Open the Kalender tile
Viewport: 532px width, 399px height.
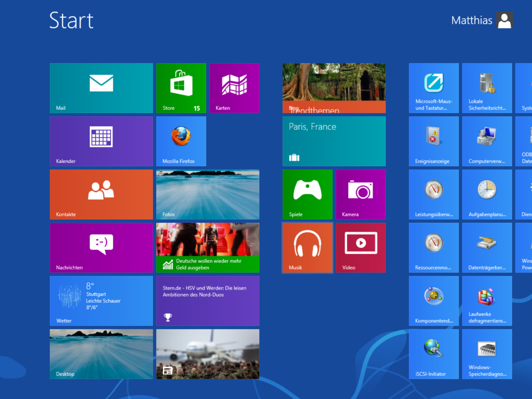click(x=101, y=141)
